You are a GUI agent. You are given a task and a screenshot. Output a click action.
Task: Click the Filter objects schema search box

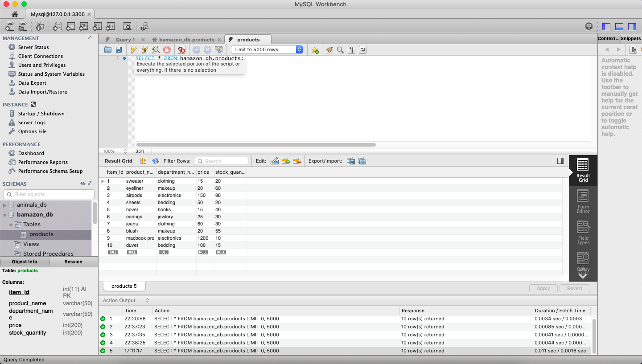point(49,194)
